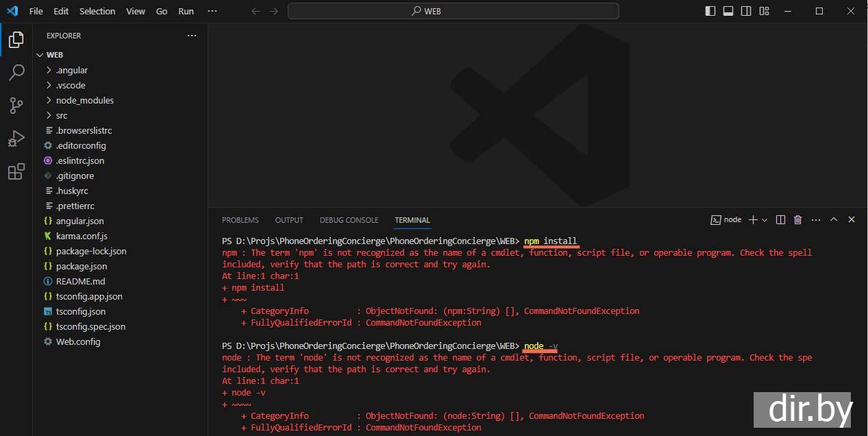The image size is (868, 436).
Task: Click the WEB command center search box
Action: pyautogui.click(x=453, y=11)
